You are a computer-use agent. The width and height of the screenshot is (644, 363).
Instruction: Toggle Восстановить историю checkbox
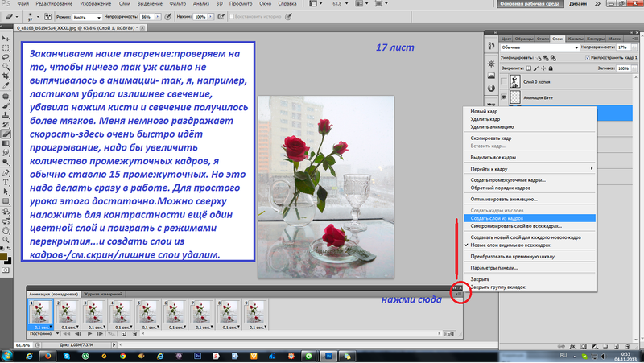pos(232,17)
